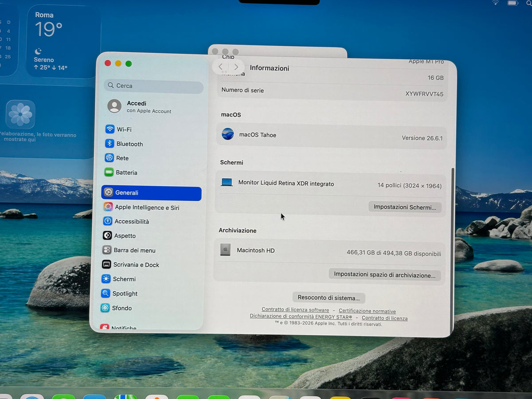532x399 pixels.
Task: Open Wi-Fi settings icon in sidebar
Action: (x=110, y=129)
